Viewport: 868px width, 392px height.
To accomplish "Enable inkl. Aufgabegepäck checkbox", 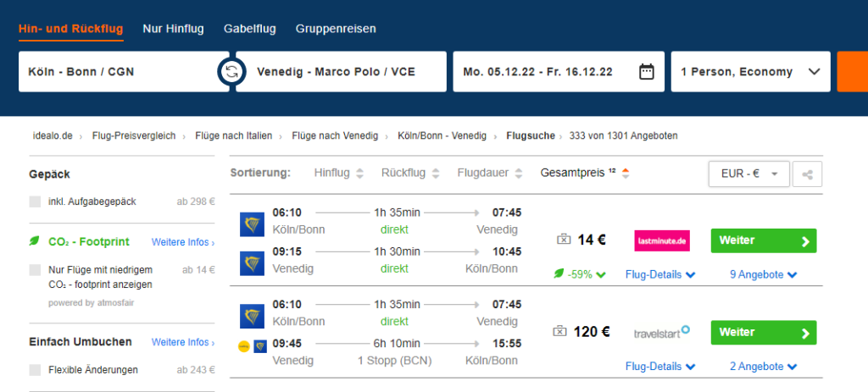I will pos(35,202).
